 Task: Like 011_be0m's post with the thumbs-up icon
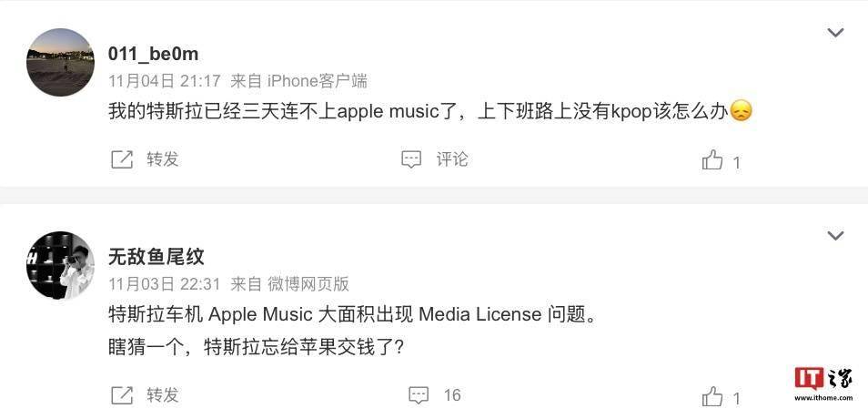click(712, 160)
